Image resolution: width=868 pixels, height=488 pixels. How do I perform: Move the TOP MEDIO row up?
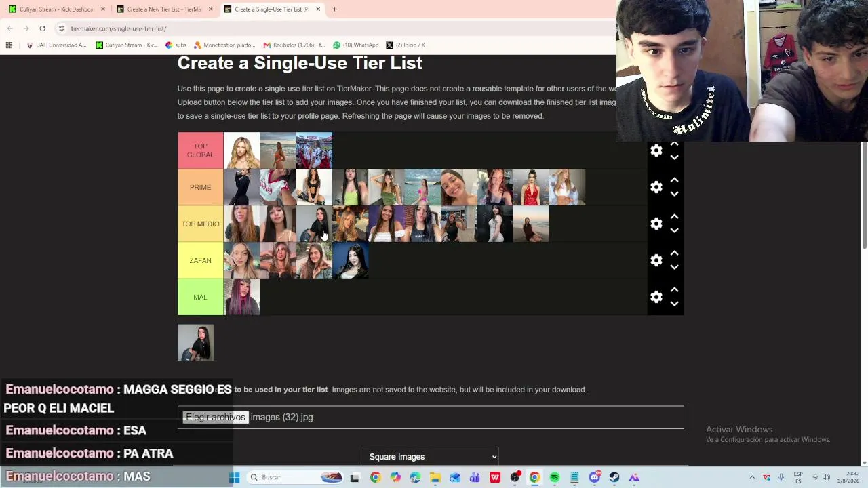[674, 217]
